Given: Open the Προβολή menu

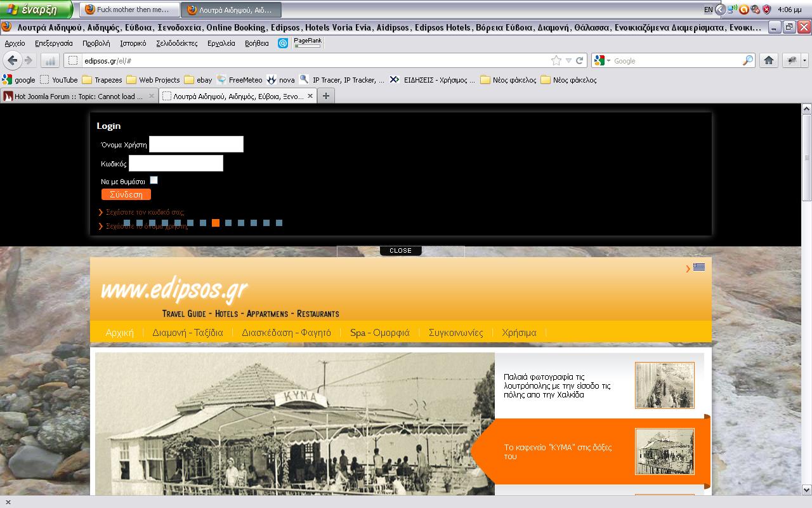Looking at the screenshot, I should (x=96, y=43).
